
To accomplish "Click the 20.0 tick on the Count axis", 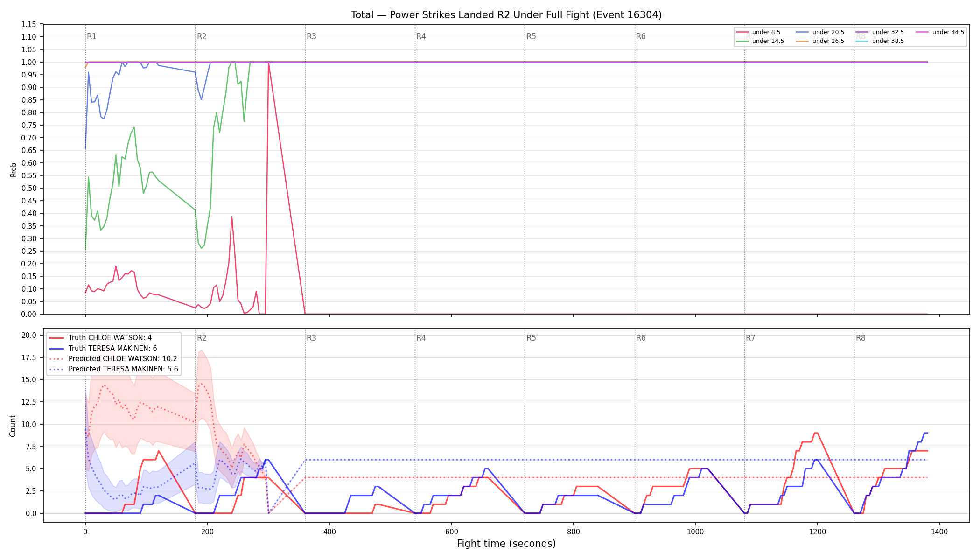I will tap(29, 335).
